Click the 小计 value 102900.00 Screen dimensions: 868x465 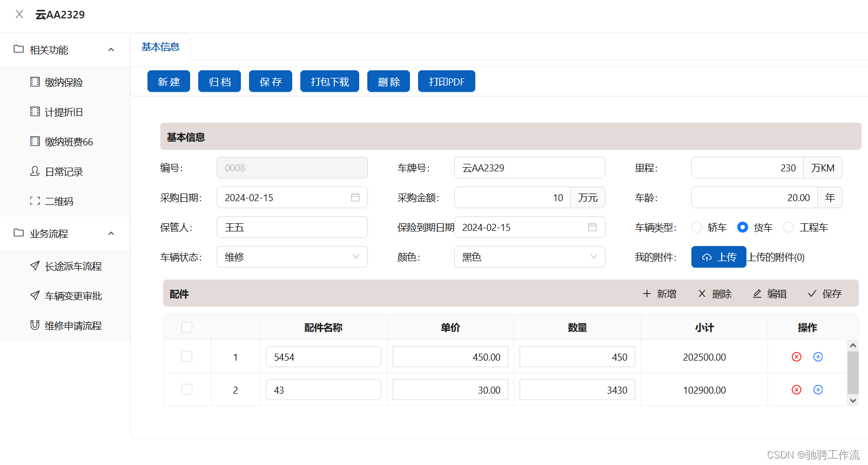pyautogui.click(x=704, y=390)
